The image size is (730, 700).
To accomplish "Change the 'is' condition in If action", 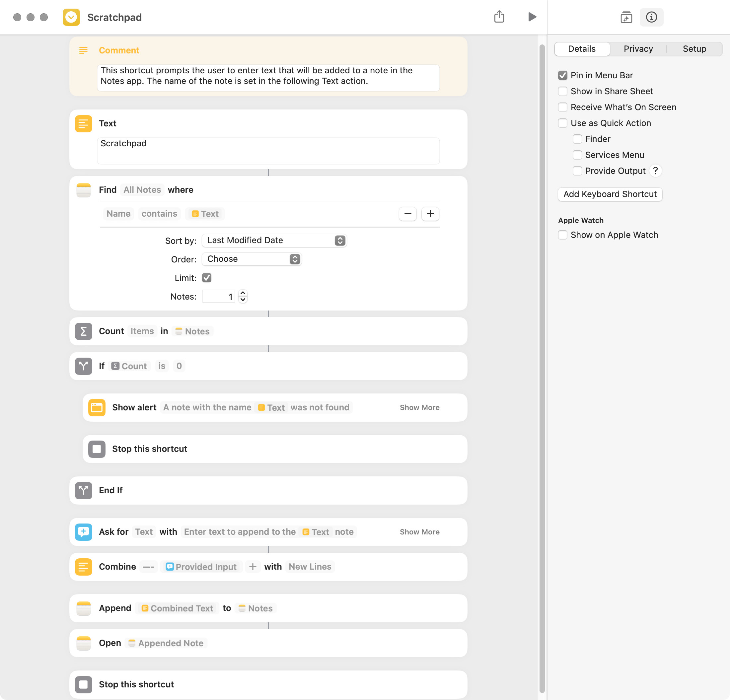I will coord(162,366).
